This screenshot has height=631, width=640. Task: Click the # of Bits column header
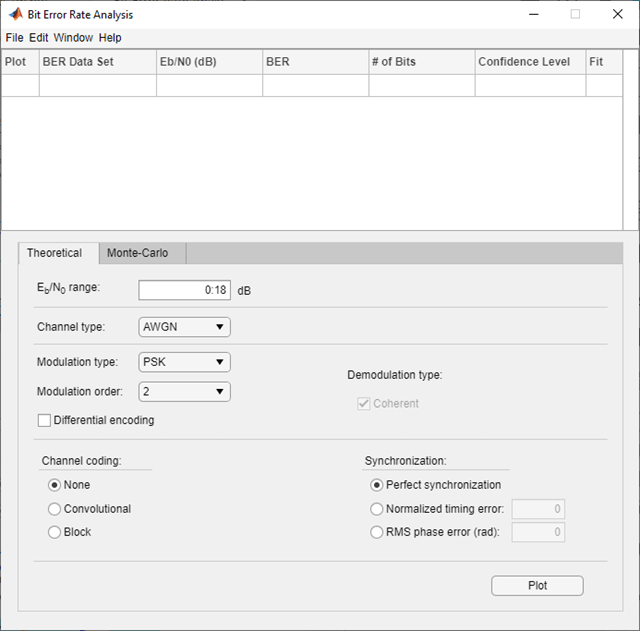point(422,62)
